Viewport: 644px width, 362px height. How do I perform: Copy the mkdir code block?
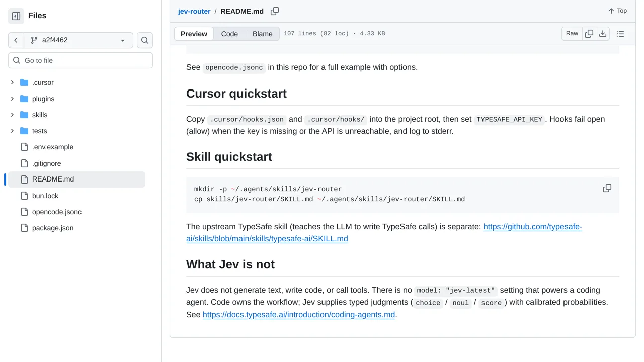(607, 188)
